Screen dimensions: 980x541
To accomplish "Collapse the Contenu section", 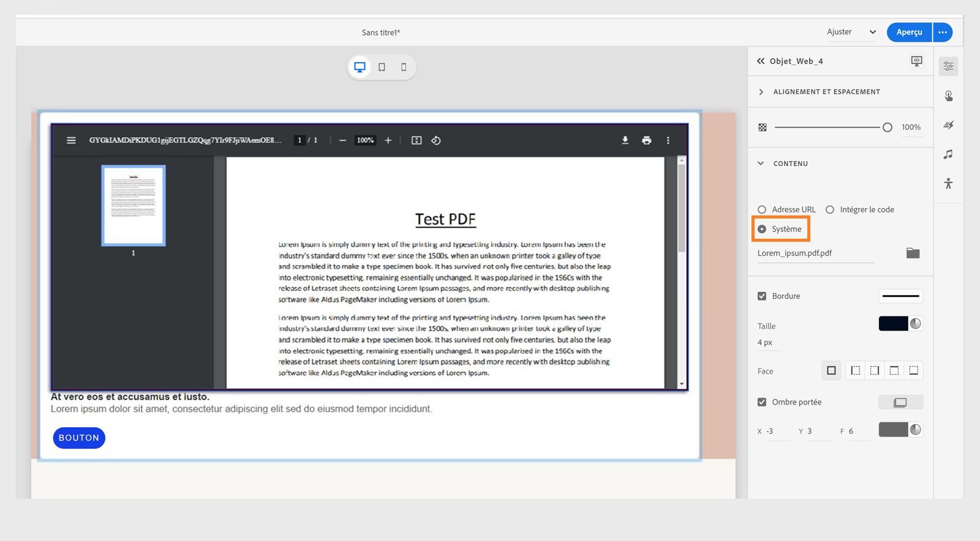I will (761, 163).
